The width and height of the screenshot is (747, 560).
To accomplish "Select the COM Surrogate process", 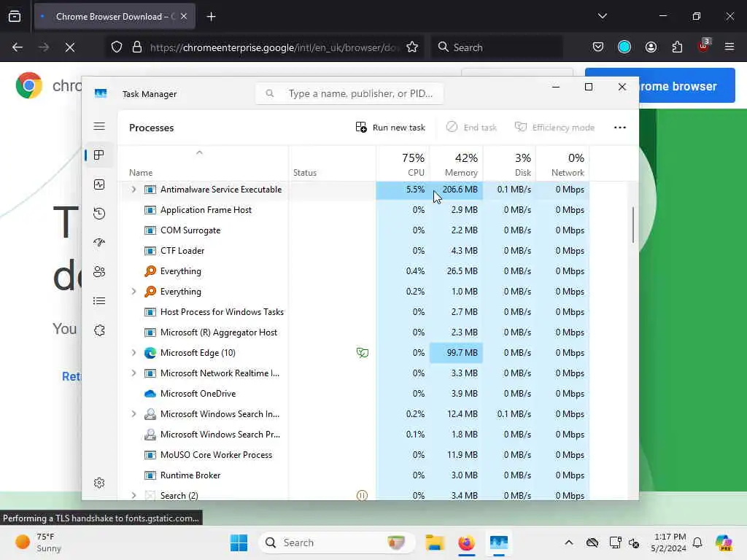I will [x=354, y=230].
